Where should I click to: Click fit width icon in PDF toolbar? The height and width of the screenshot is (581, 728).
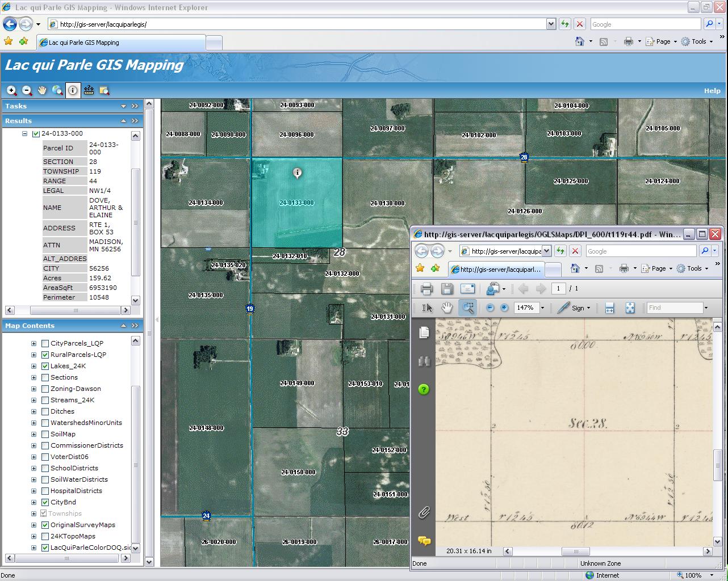point(609,308)
